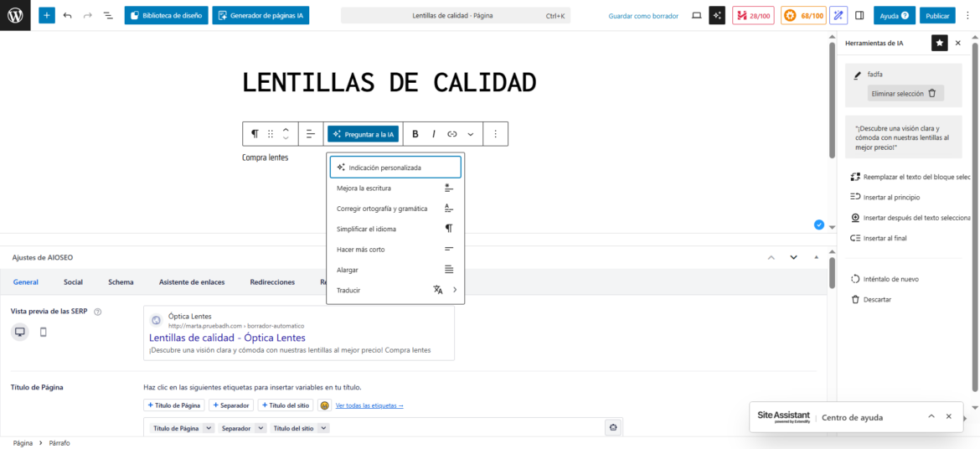Select desktop SERP preview icon
Screen dimensions: 980x449
coord(20,332)
